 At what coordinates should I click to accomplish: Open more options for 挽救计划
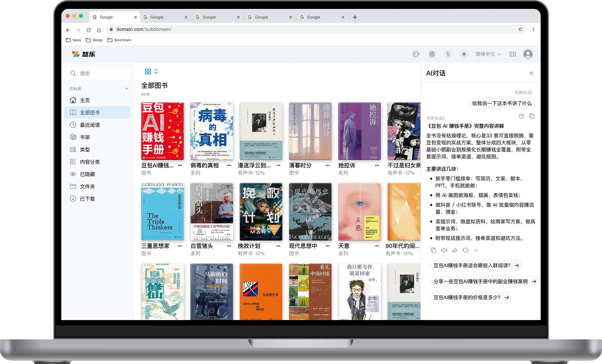pyautogui.click(x=278, y=246)
